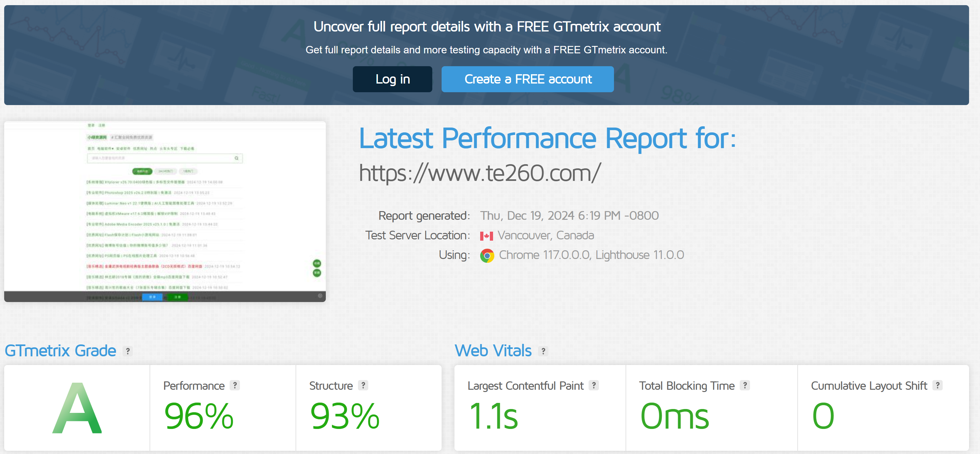
Task: Open the te260.com page screenshot thumbnail
Action: 165,212
